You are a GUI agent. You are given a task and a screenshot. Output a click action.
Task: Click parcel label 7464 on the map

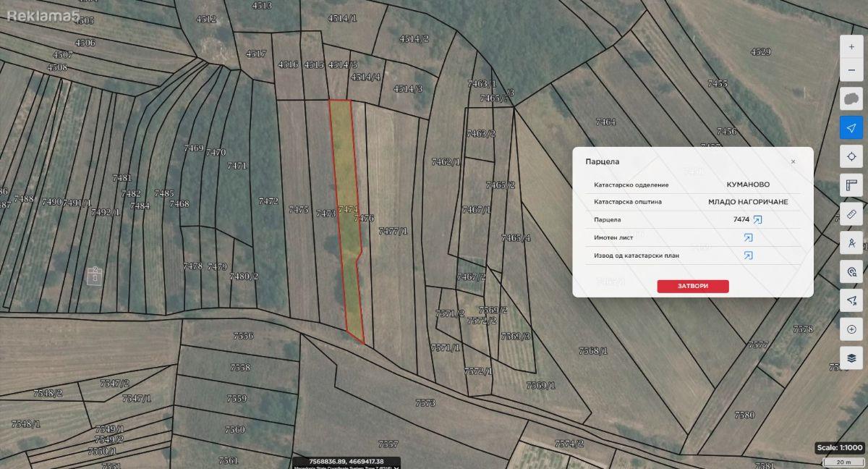click(x=605, y=122)
